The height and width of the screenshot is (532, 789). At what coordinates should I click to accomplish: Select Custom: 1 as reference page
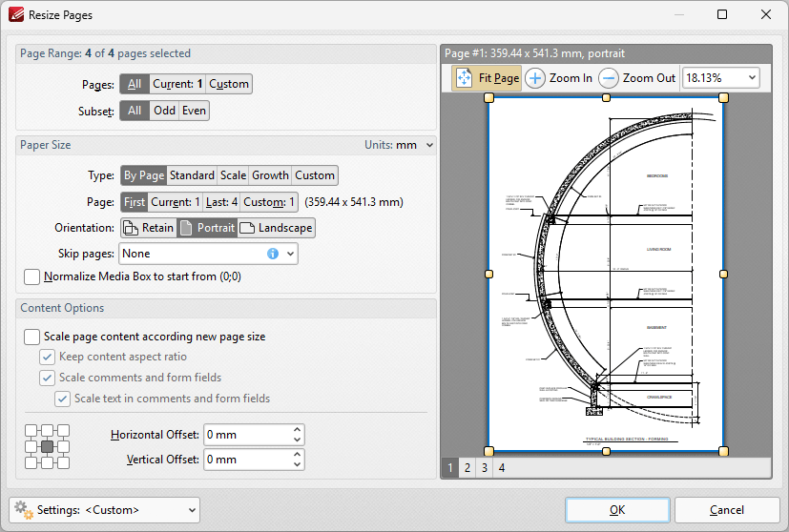(269, 202)
